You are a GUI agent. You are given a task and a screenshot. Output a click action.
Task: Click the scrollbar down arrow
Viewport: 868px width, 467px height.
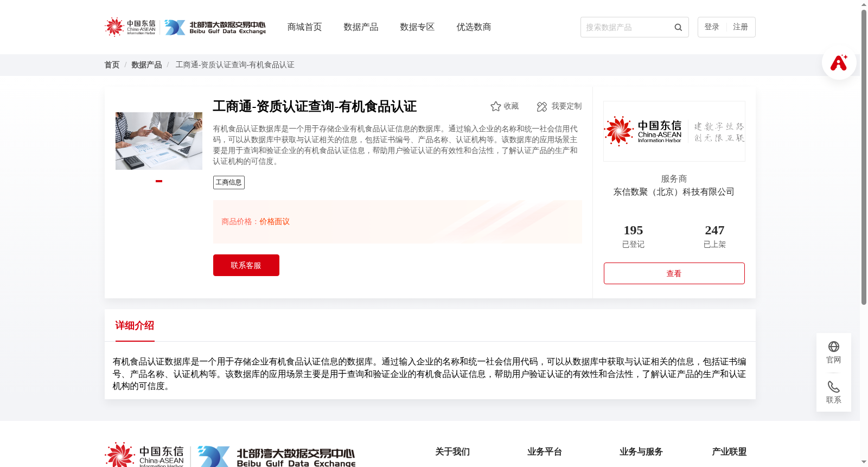864,463
